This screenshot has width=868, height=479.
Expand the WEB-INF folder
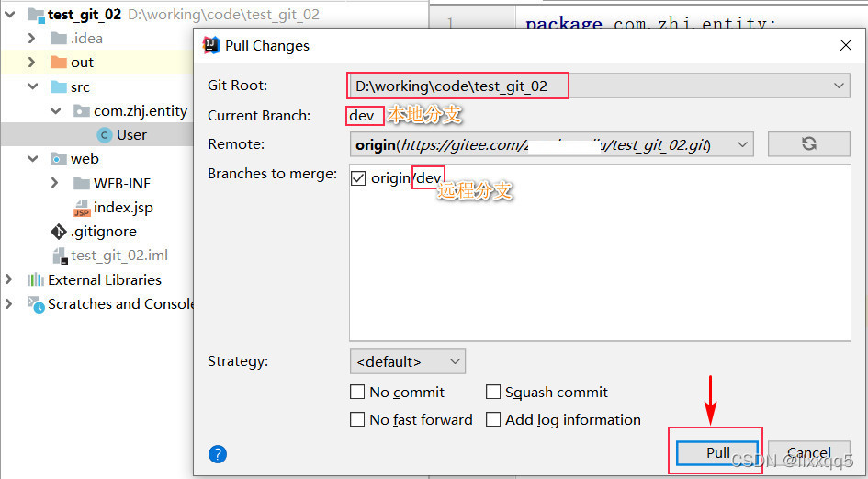[x=54, y=182]
